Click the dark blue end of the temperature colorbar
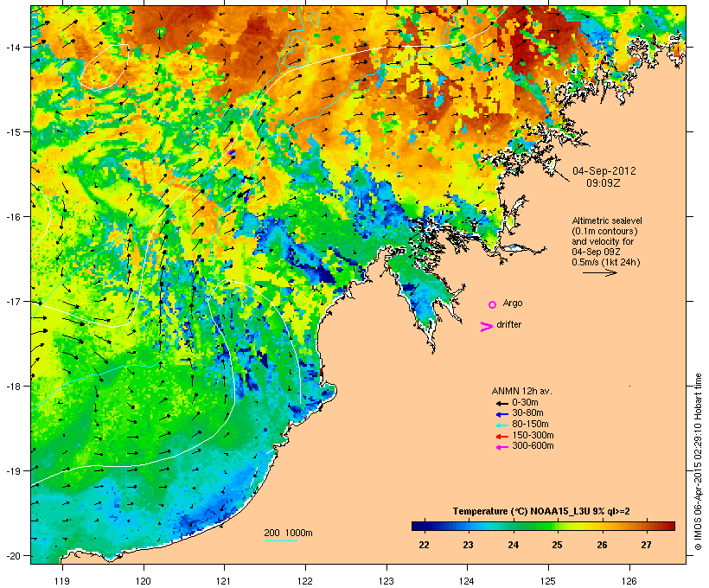The image size is (709, 588). coord(418,526)
